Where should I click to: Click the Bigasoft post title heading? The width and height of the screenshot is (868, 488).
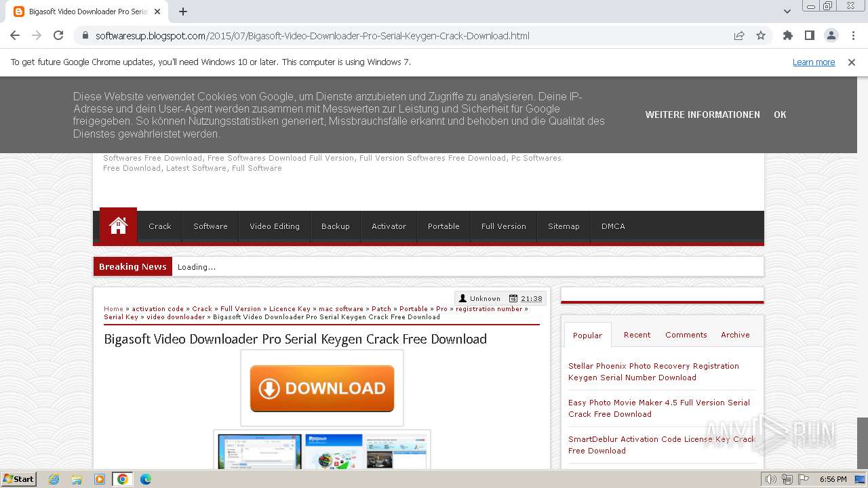tap(295, 339)
